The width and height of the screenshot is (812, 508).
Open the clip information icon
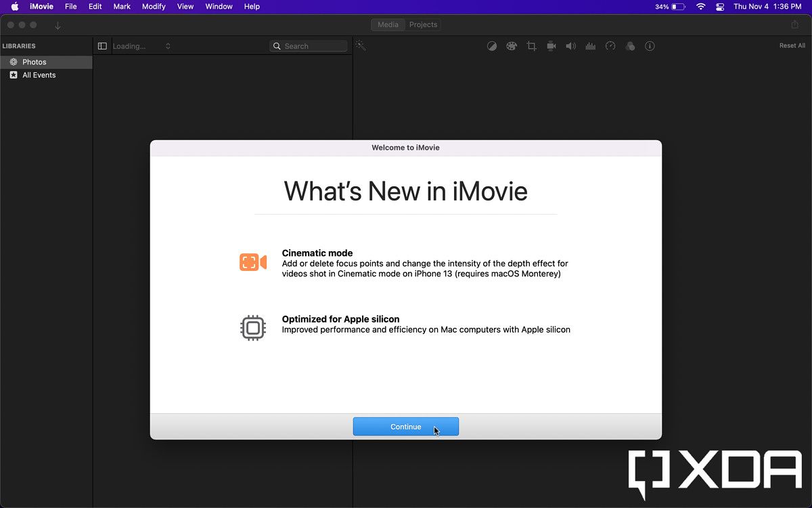click(x=650, y=46)
